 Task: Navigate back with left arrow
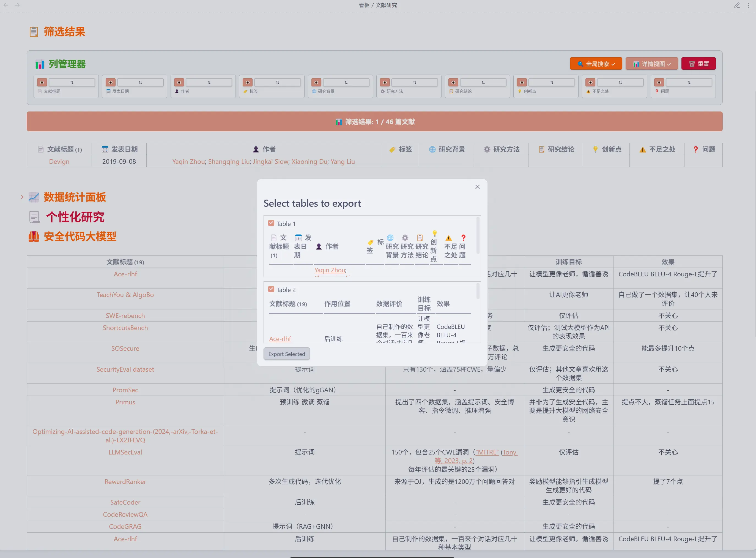pos(6,5)
